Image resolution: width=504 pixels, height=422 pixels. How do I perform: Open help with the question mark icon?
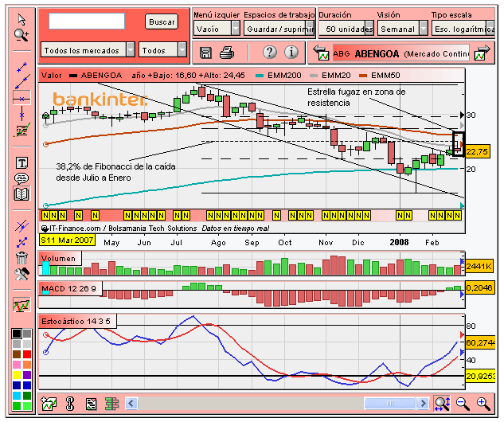tap(270, 52)
